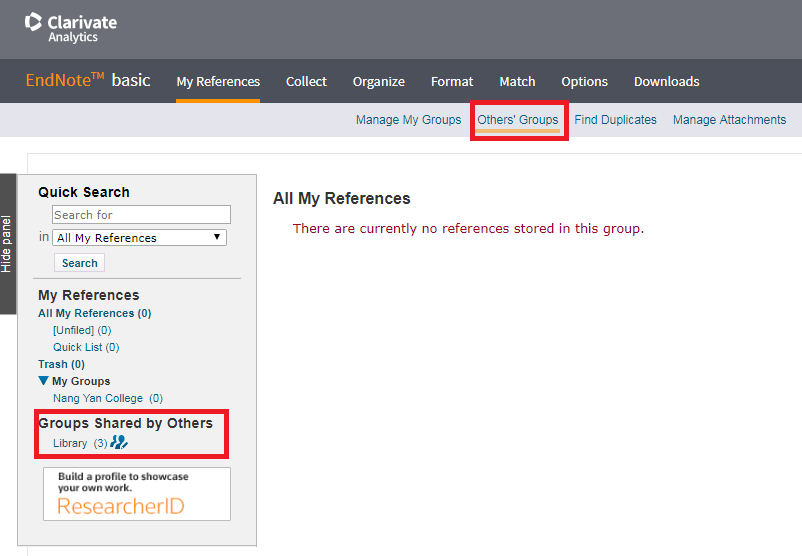Click the EndNote basic logo text

(88, 80)
